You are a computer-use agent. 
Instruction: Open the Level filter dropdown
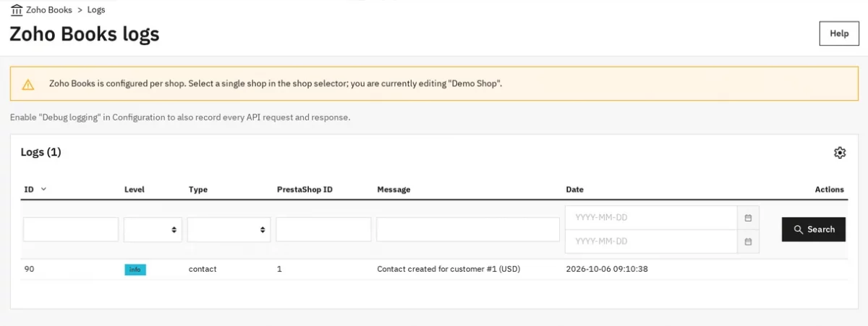[153, 230]
